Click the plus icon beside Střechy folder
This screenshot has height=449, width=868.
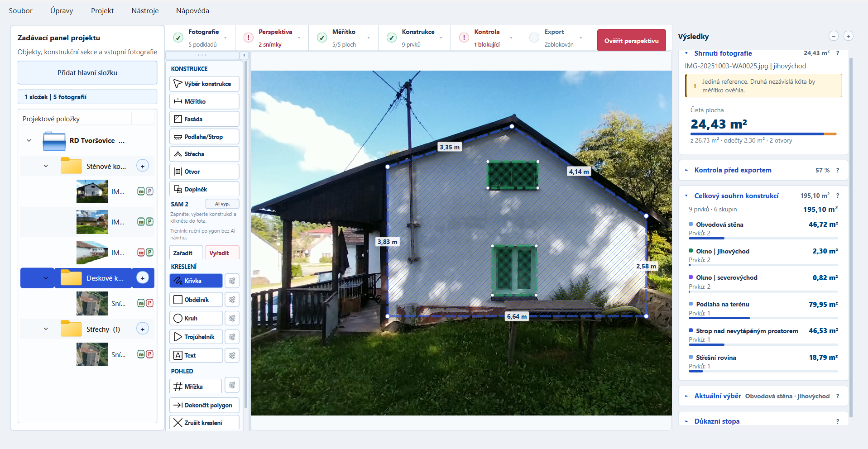tap(143, 329)
